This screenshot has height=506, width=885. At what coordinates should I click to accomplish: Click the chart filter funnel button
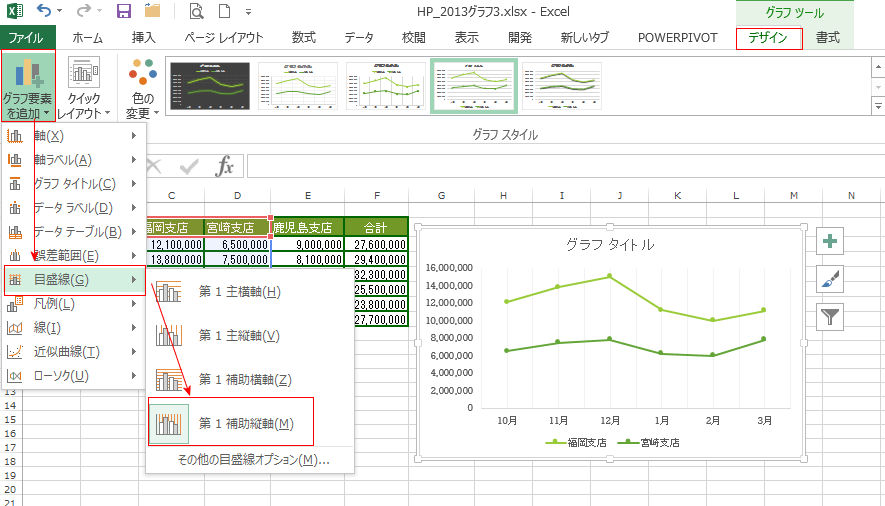(x=830, y=317)
